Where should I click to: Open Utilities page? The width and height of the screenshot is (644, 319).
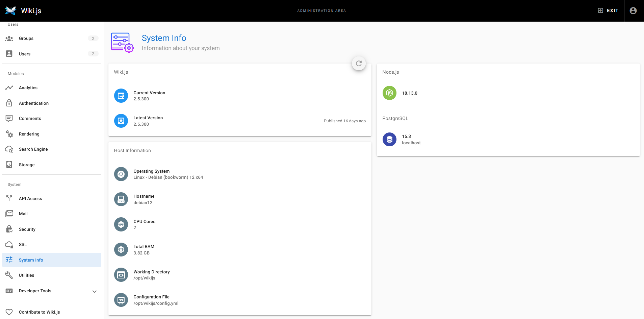click(52, 275)
